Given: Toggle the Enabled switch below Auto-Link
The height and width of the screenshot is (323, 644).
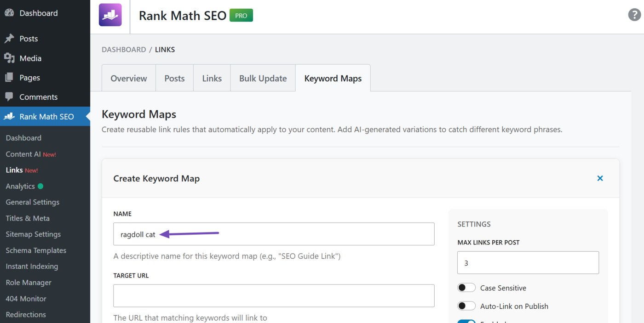Looking at the screenshot, I should (466, 321).
